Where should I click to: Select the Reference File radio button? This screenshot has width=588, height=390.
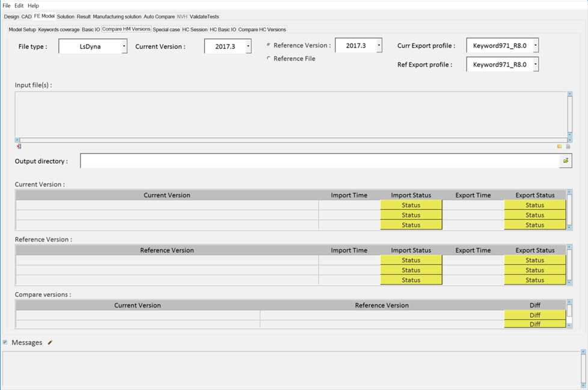[x=268, y=58]
